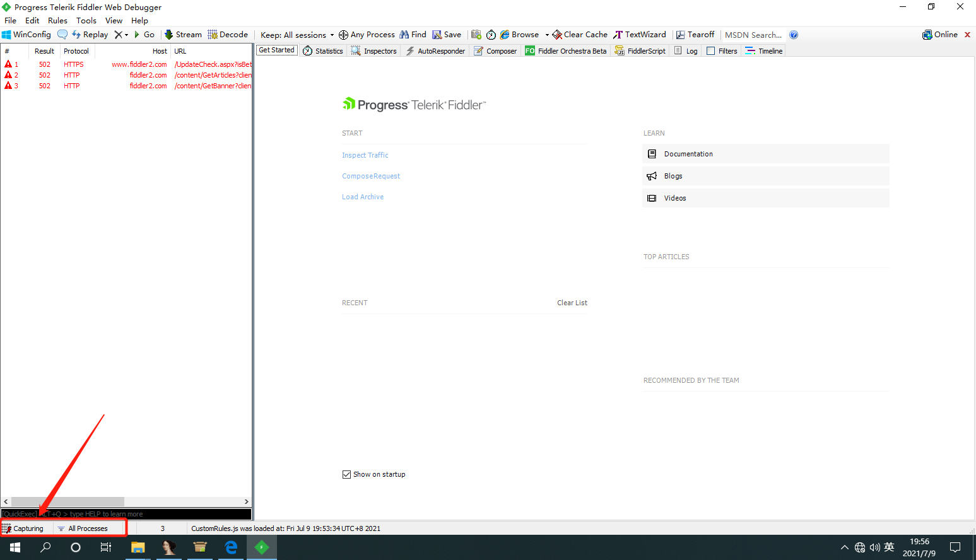Open WinConfig from the toolbar
The width and height of the screenshot is (976, 560).
pos(26,35)
